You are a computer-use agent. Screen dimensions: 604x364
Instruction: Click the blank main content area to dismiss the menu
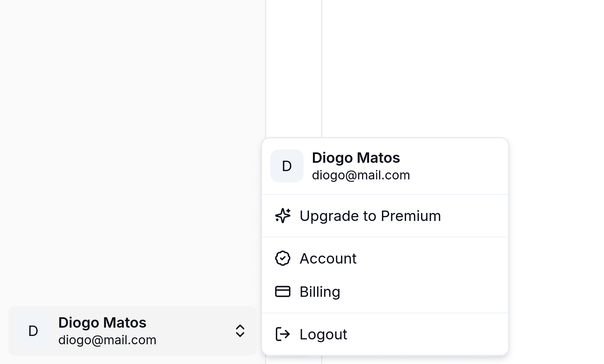(x=463, y=69)
